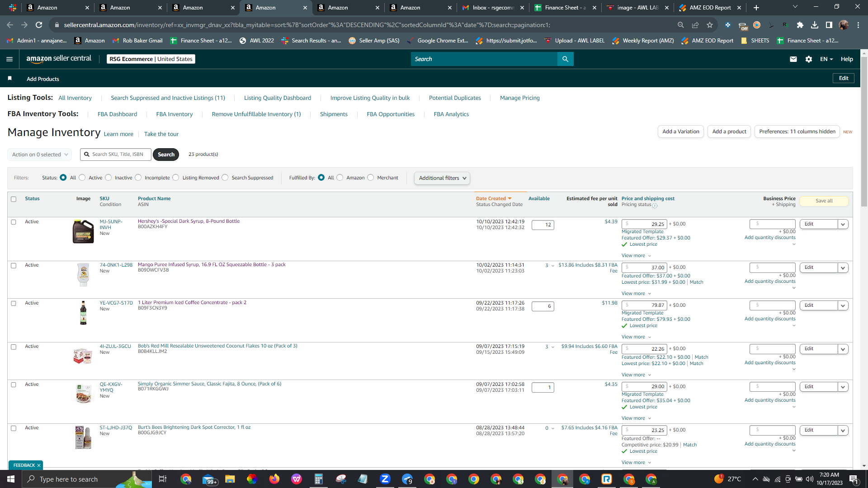Screen dimensions: 868x488
Task: Click the search magnifier button in Seller Central
Action: (x=565, y=59)
